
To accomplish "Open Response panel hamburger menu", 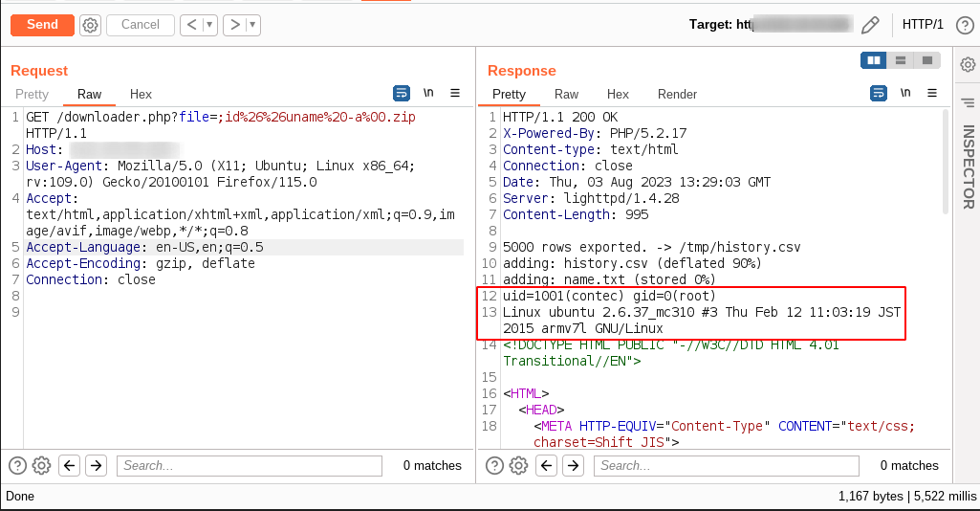I will pyautogui.click(x=932, y=93).
